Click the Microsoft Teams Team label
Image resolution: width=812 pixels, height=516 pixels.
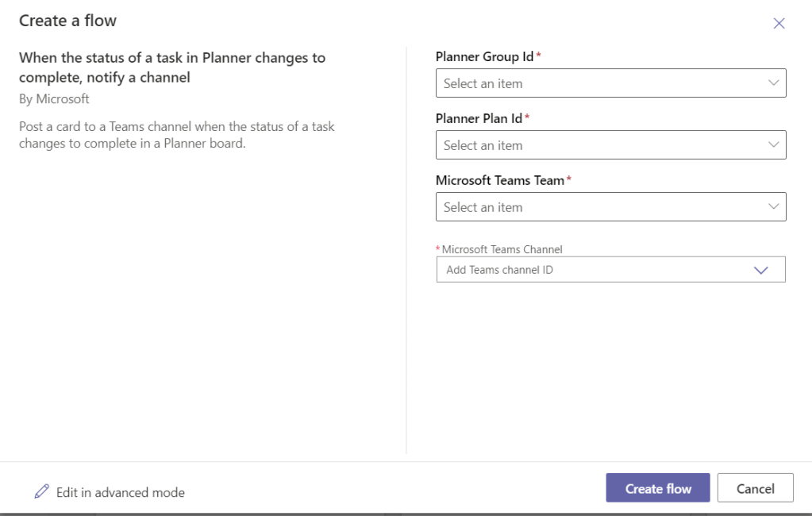pyautogui.click(x=499, y=180)
